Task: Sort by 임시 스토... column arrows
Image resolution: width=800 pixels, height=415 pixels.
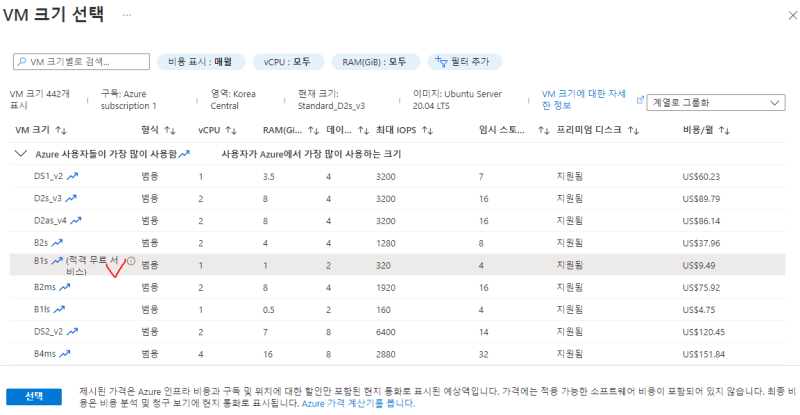Action: 543,131
